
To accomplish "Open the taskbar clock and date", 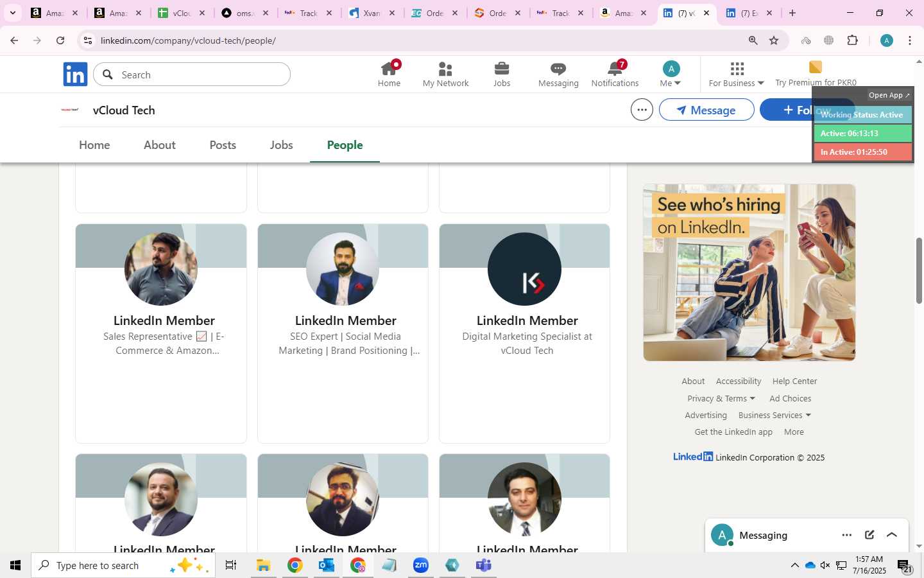I will pos(869,565).
